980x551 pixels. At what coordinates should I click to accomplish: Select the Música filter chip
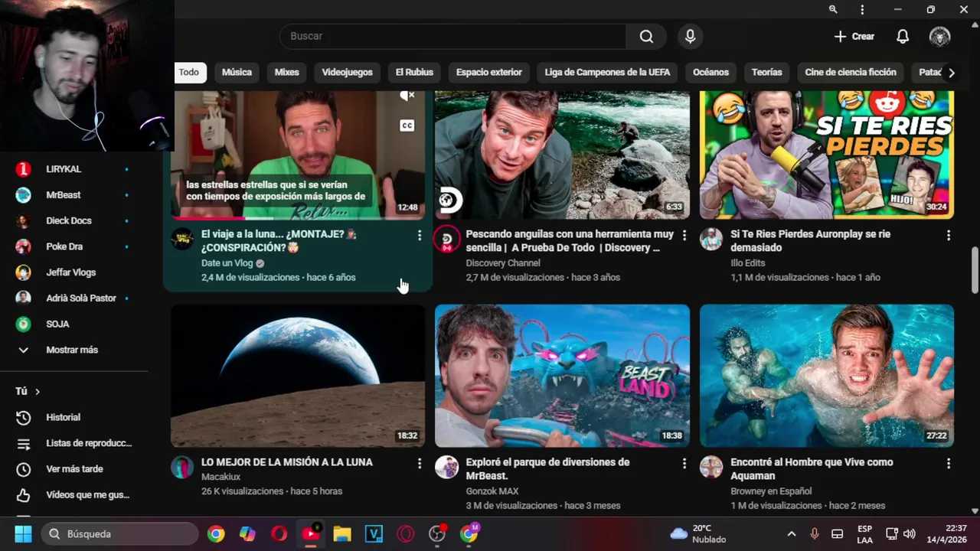[237, 72]
